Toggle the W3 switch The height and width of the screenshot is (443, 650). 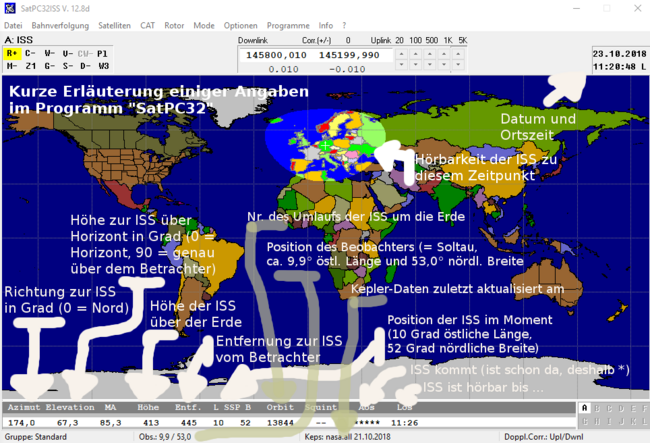coord(104,66)
